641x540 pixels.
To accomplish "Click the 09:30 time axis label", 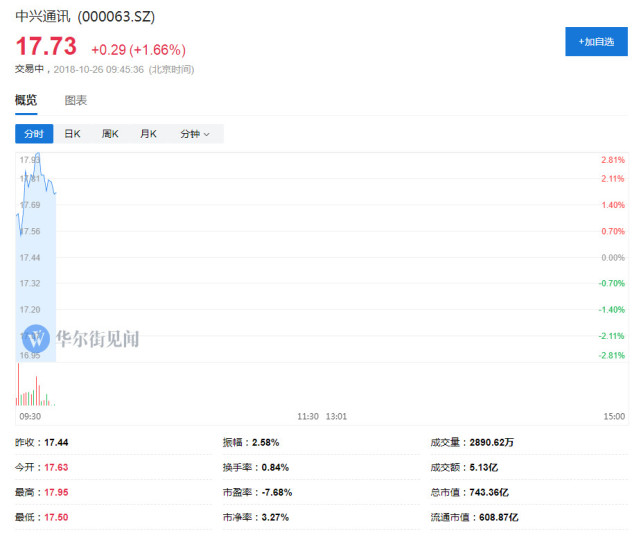I will (29, 415).
